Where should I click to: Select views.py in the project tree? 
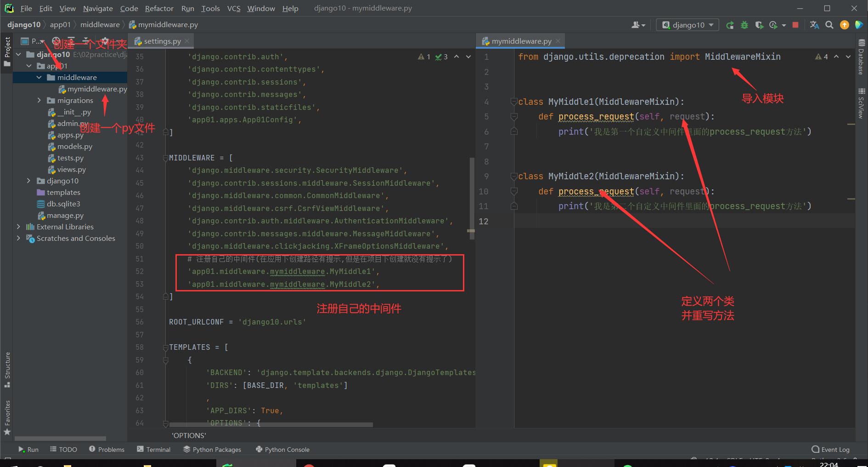66,169
